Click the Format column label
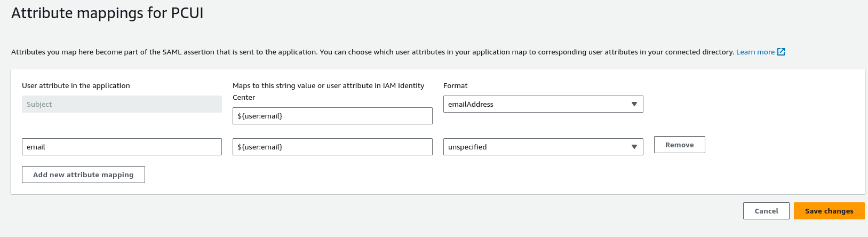 pyautogui.click(x=455, y=85)
